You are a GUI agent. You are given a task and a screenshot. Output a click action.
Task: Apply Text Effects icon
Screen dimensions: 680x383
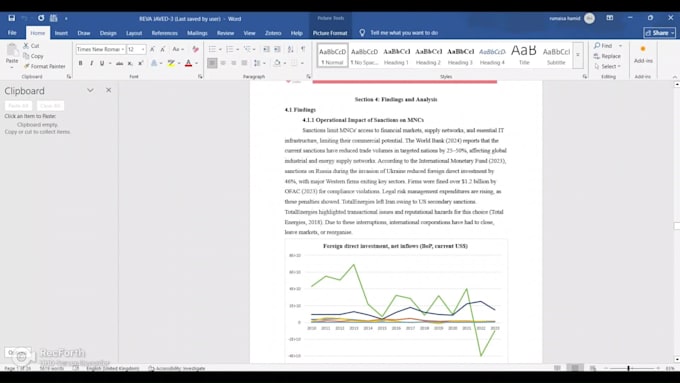coord(154,63)
